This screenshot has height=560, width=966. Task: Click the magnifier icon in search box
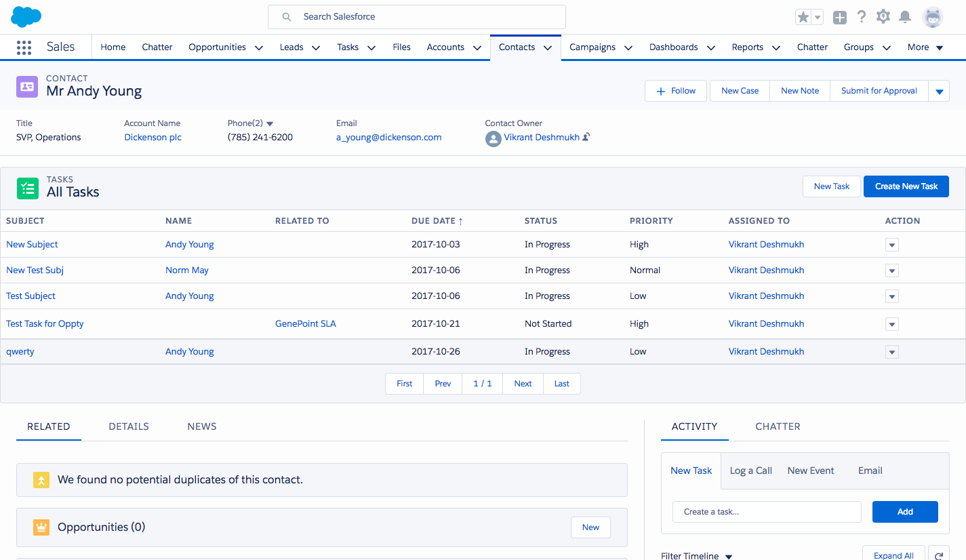pyautogui.click(x=287, y=17)
